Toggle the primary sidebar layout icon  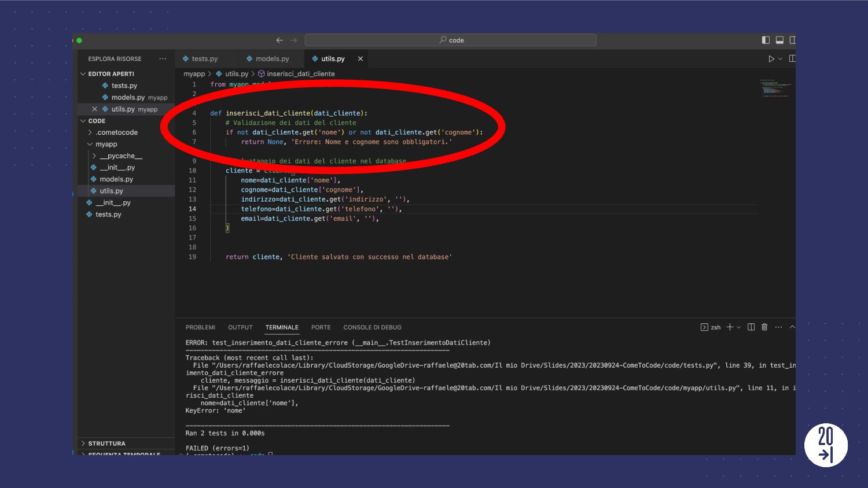coord(766,40)
